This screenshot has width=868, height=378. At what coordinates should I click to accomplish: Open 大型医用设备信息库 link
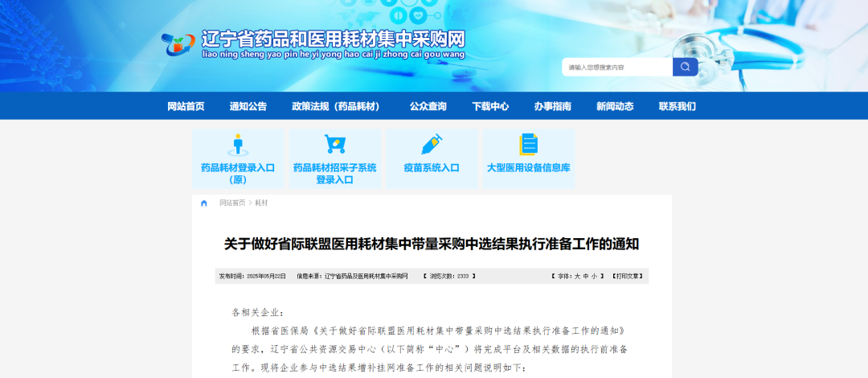[529, 168]
